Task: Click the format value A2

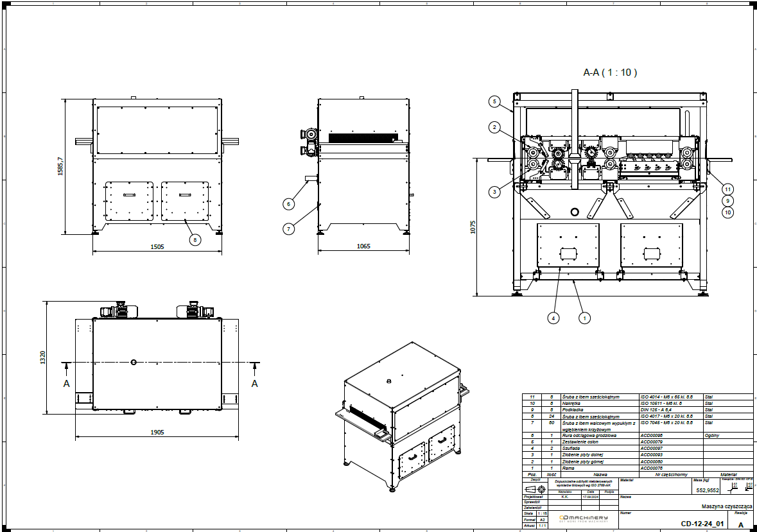Action: click(542, 520)
